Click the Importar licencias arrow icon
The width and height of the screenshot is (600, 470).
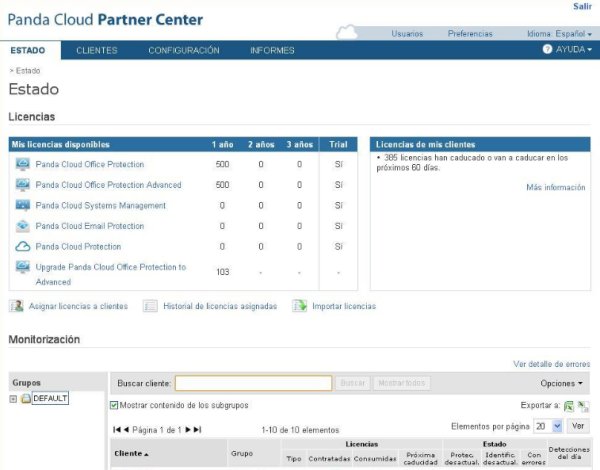coord(300,306)
